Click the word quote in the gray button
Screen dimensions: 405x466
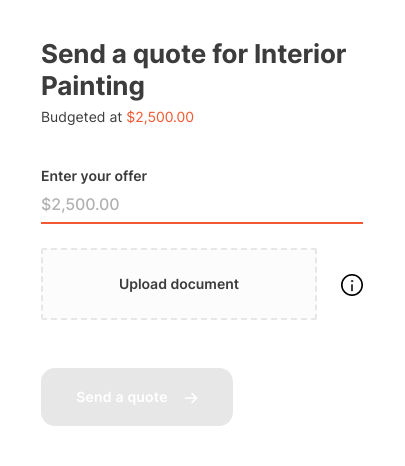click(x=147, y=398)
